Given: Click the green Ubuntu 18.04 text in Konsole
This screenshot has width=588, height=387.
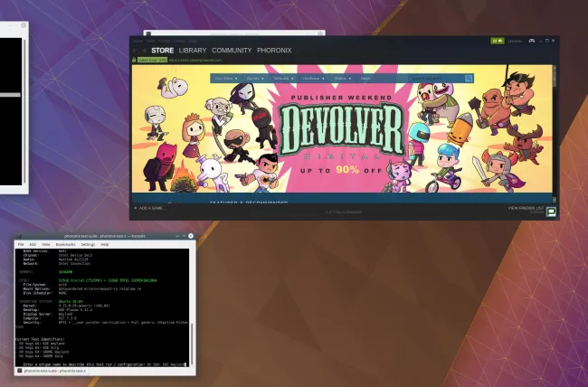Looking at the screenshot, I should [71, 301].
